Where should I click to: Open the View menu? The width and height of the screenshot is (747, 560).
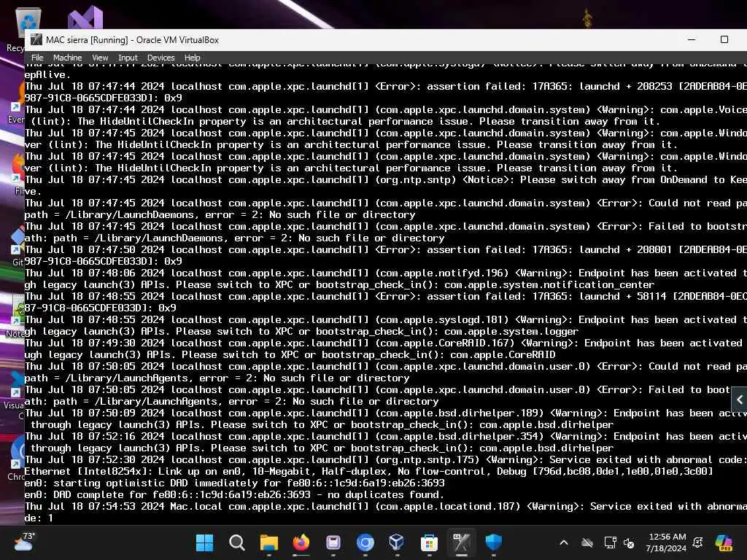click(99, 58)
